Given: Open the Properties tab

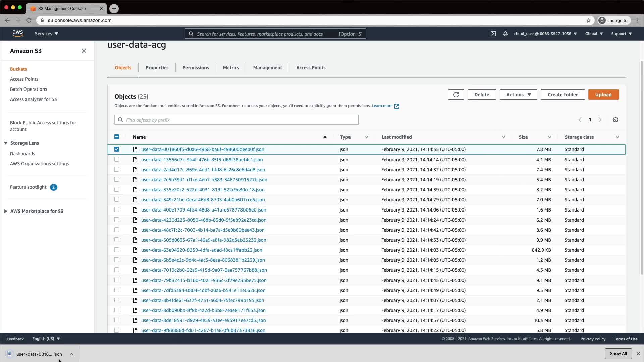Looking at the screenshot, I should pos(157,68).
